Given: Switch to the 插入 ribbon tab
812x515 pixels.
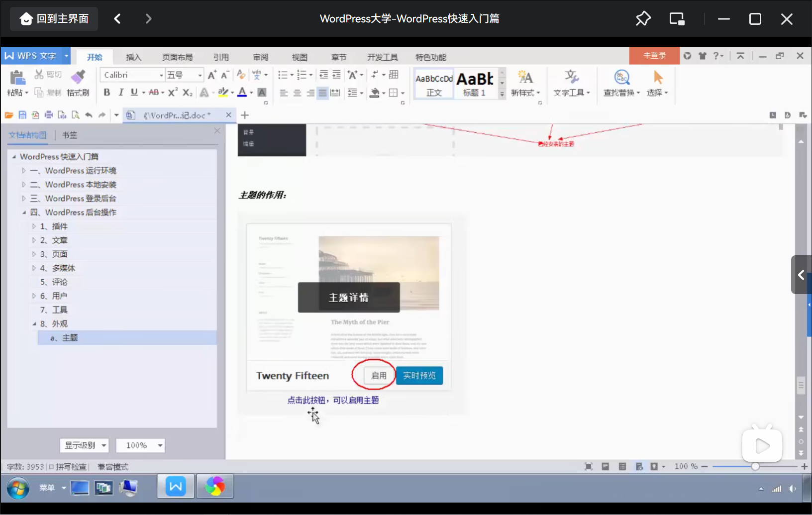Looking at the screenshot, I should pos(133,57).
